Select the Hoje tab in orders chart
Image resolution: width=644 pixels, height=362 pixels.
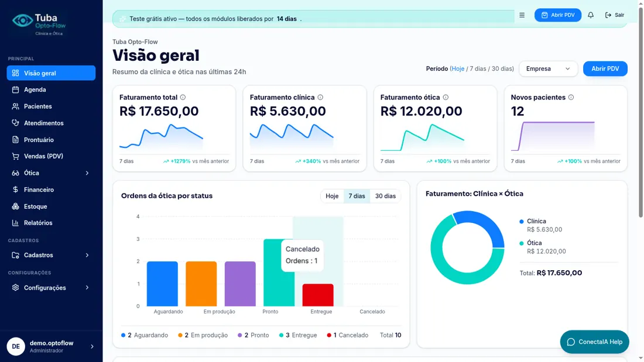[x=332, y=196]
